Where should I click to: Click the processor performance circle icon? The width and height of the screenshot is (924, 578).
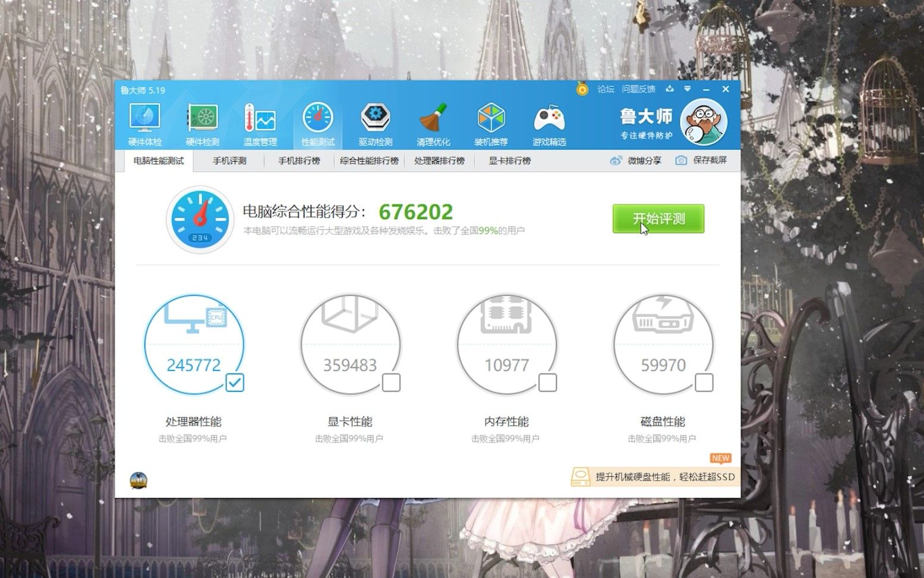[x=194, y=344]
